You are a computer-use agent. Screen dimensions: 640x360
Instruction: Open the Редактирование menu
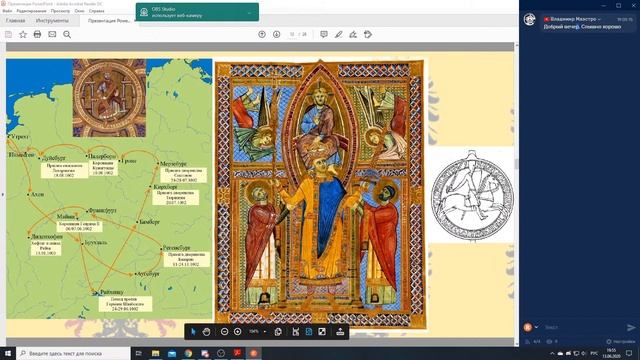pyautogui.click(x=31, y=11)
